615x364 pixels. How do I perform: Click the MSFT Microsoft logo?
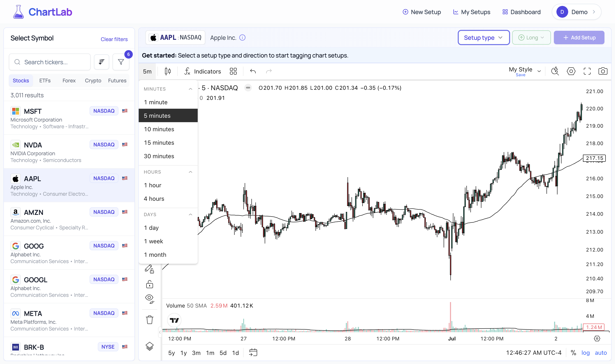point(15,111)
